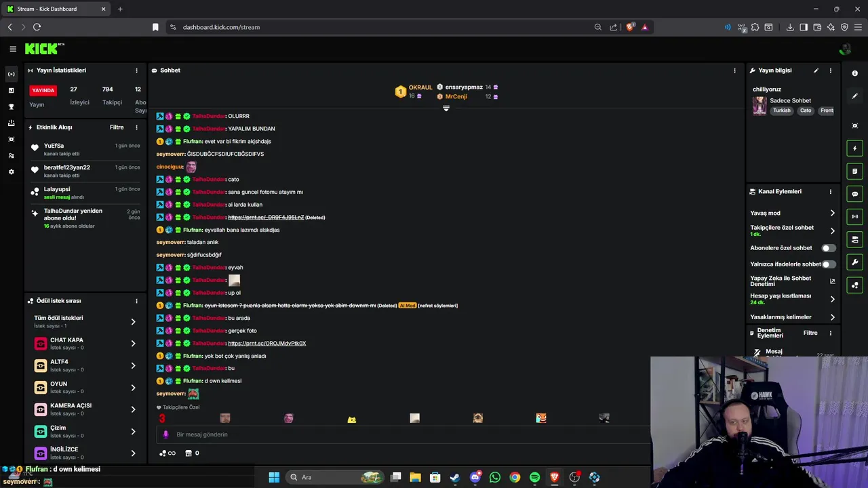Collapse pinned leaderboard arrow below MrCenji
The height and width of the screenshot is (488, 868).
tap(446, 108)
